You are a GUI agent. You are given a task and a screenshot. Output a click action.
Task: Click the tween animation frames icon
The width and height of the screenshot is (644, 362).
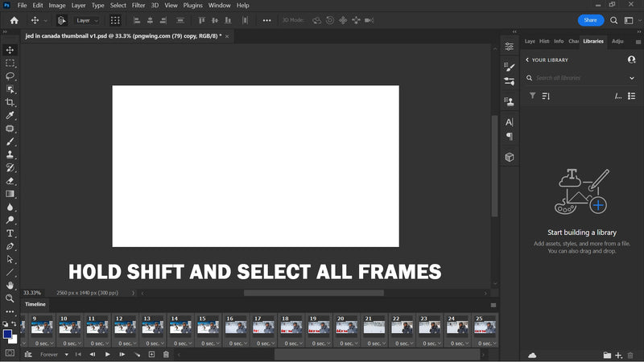[137, 354]
